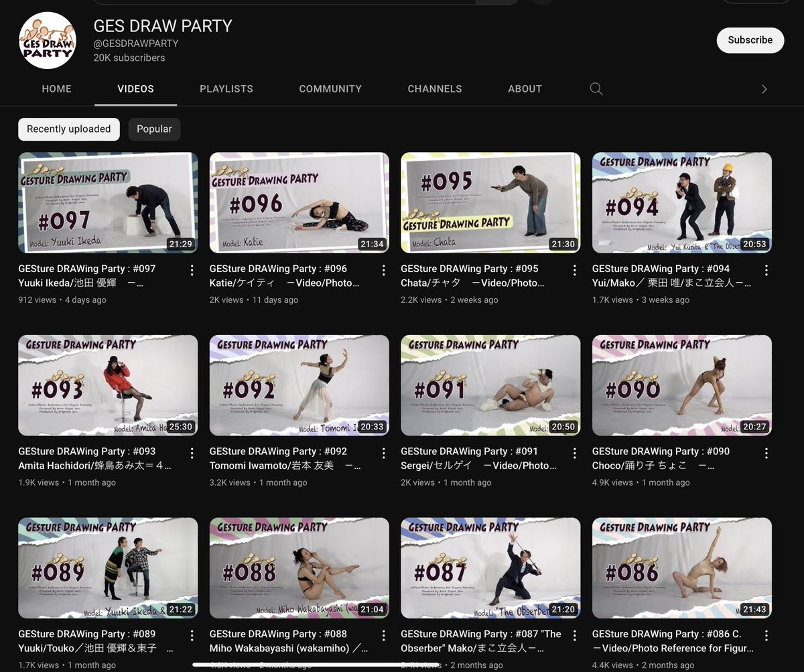Open the GES DRAW PARTY channel avatar
This screenshot has width=804, height=672.
click(x=47, y=40)
